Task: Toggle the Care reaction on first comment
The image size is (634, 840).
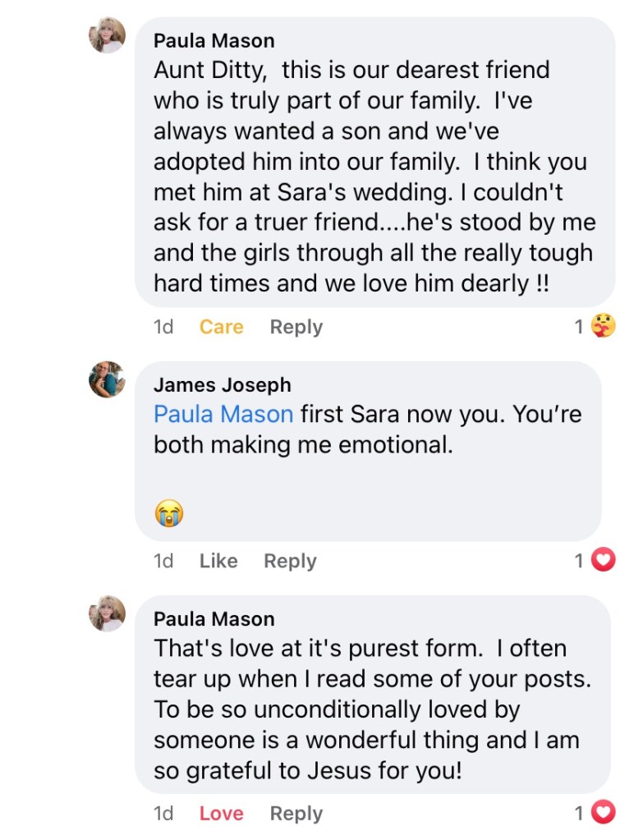Action: (x=221, y=327)
